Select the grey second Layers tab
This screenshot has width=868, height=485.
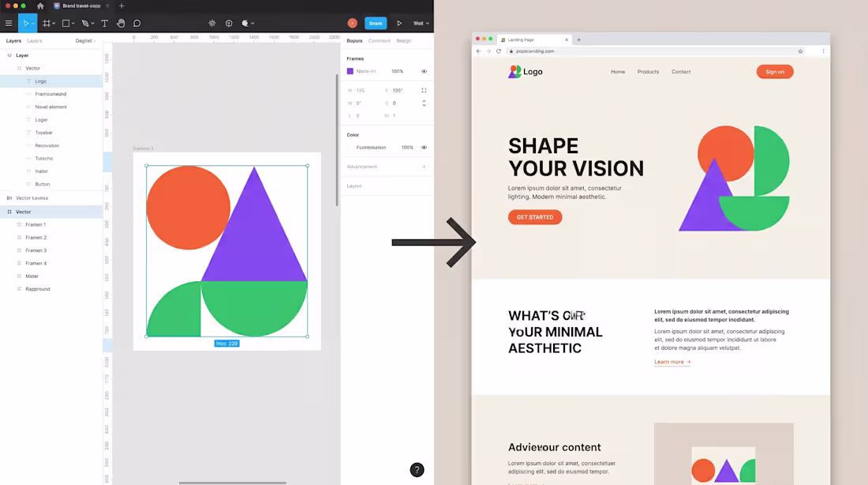(34, 41)
